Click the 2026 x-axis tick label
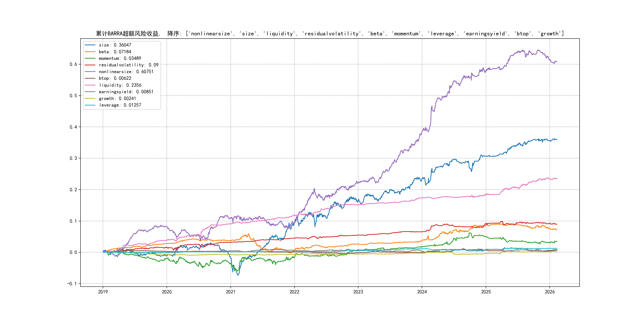This screenshot has width=644, height=322. (x=550, y=292)
